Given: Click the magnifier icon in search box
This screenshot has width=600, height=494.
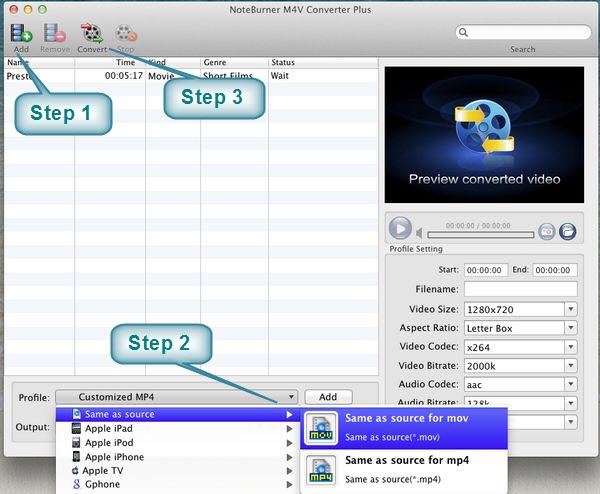Looking at the screenshot, I should [463, 32].
